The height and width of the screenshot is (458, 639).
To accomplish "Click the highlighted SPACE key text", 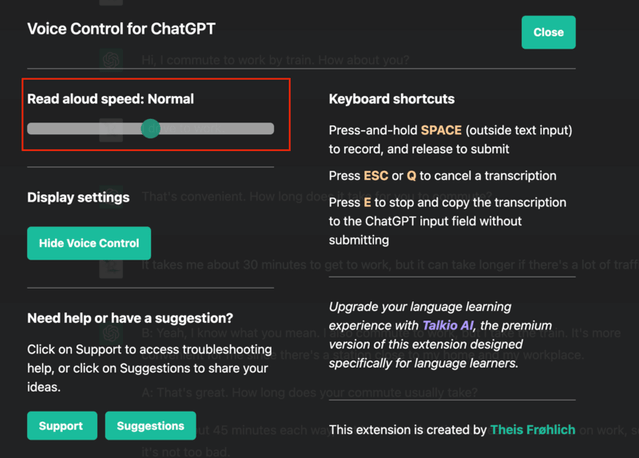I will (441, 130).
